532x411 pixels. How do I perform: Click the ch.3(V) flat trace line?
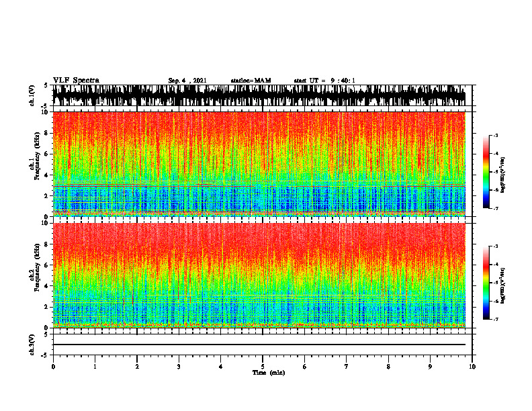coord(259,345)
